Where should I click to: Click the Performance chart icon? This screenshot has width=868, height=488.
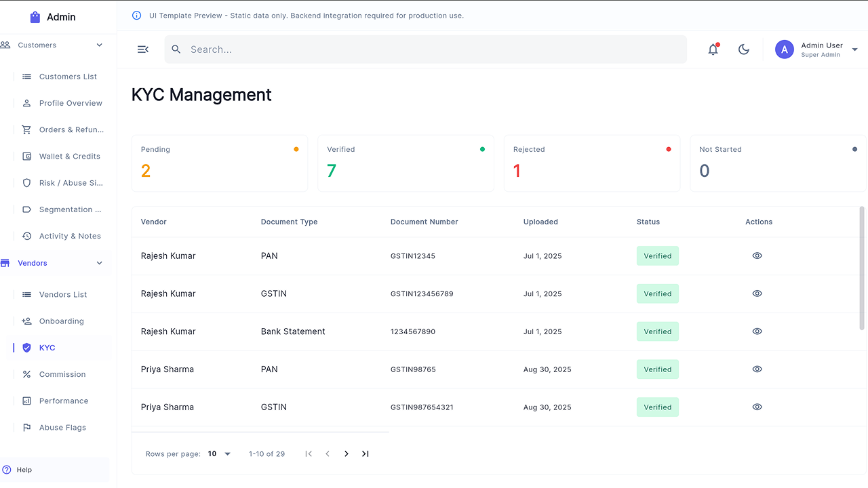27,401
